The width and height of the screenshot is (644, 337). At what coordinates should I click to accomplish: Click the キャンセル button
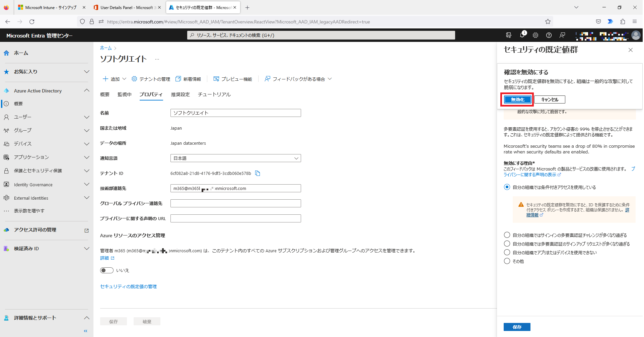coord(550,99)
